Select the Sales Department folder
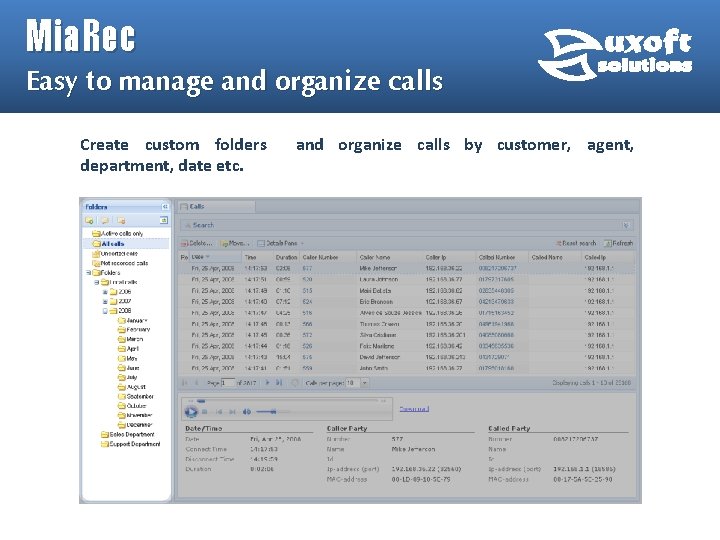Viewport: 720px width, 540px height. click(128, 434)
